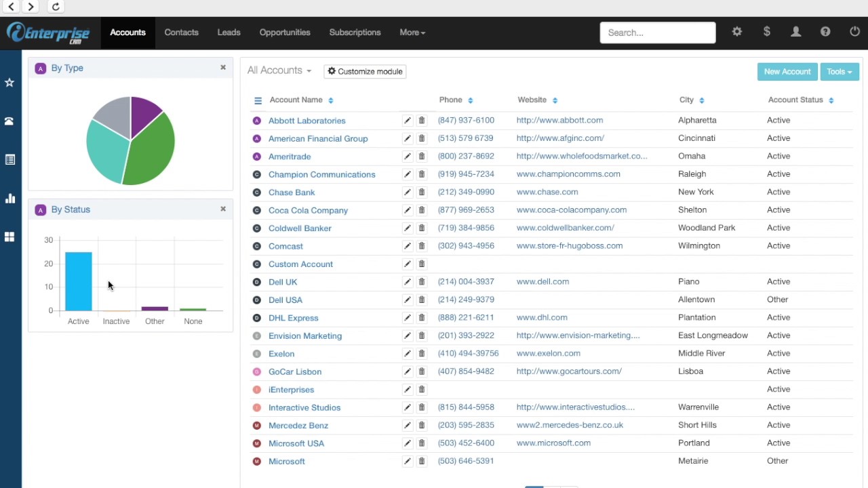
Task: Click the grid dashboard icon in sidebar
Action: pyautogui.click(x=9, y=237)
